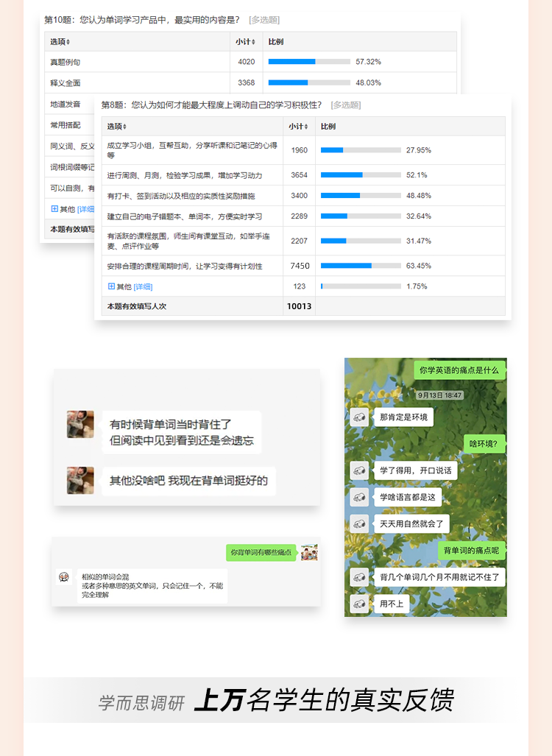Click the 你学英语的痛点是什么 green bubble
The width and height of the screenshot is (552, 756).
(x=459, y=370)
